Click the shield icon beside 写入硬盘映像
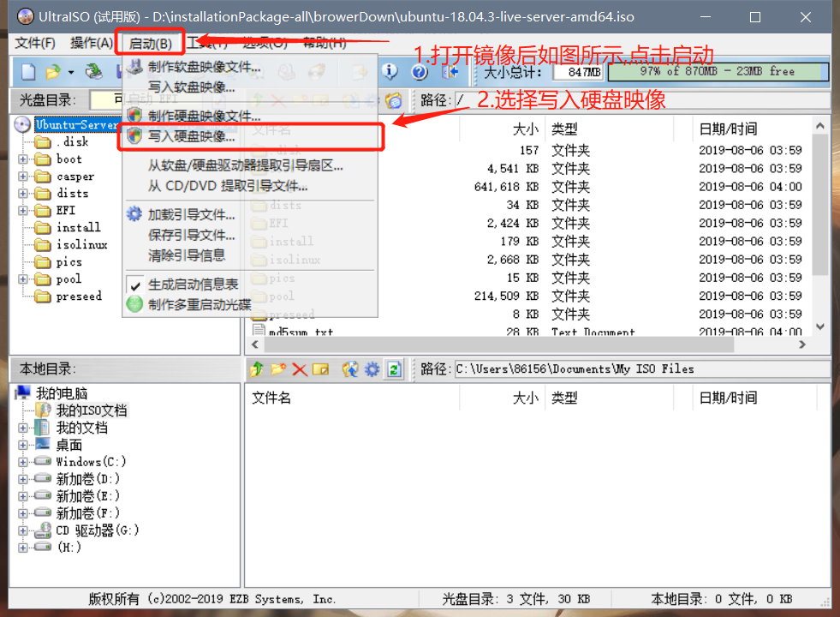840x617 pixels. tap(134, 136)
